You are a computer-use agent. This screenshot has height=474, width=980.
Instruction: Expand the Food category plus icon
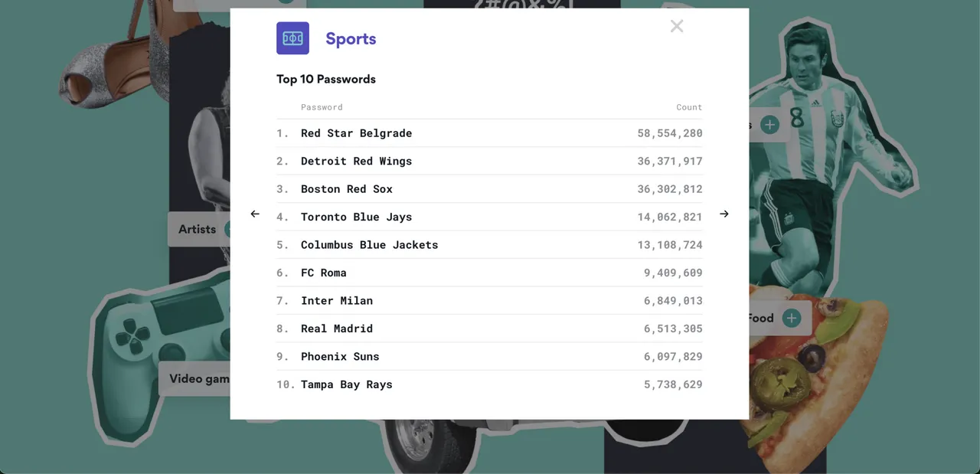[792, 318]
